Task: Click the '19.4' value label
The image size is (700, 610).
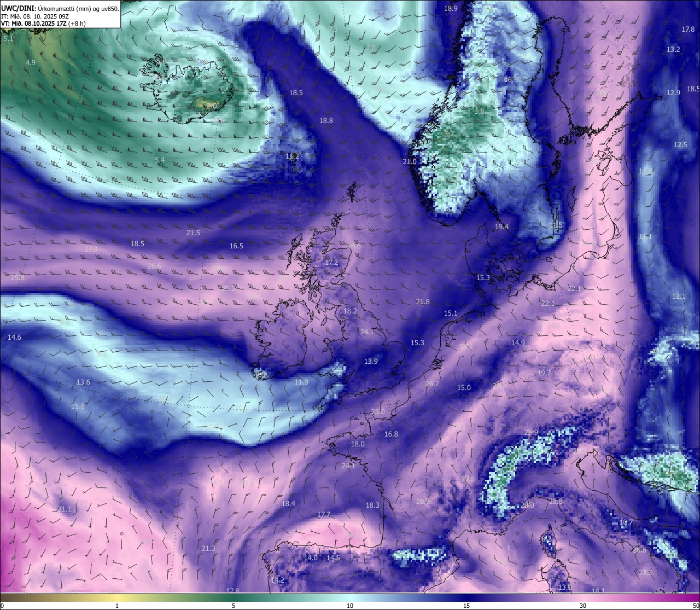Action: pyautogui.click(x=501, y=227)
